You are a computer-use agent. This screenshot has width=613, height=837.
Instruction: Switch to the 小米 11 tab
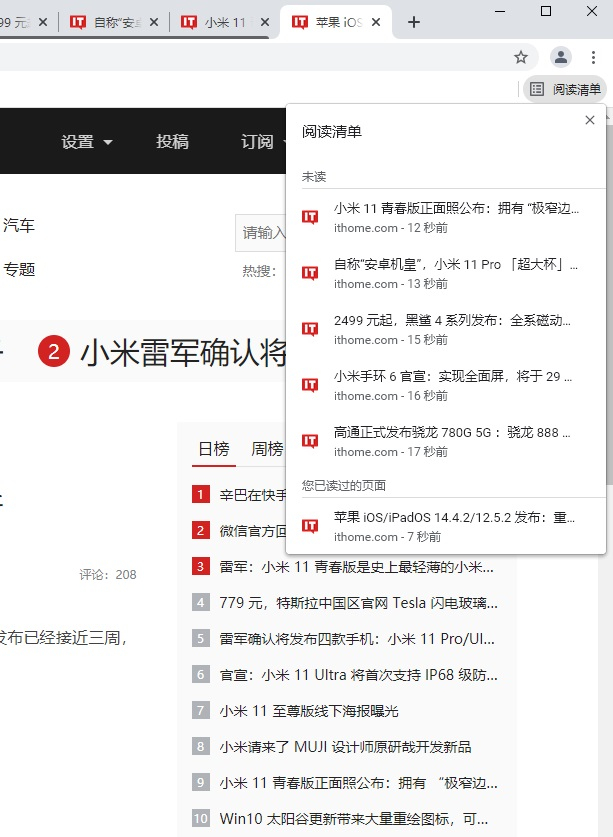(x=225, y=22)
